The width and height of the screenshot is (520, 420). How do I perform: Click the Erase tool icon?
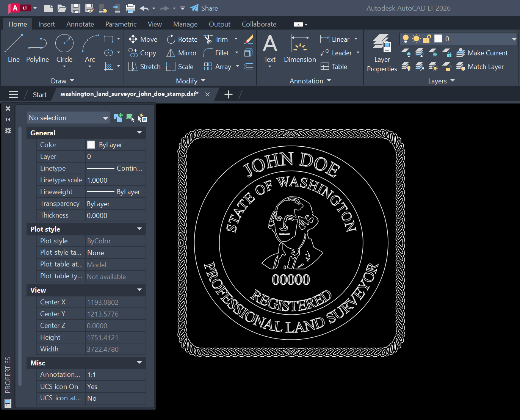point(249,39)
